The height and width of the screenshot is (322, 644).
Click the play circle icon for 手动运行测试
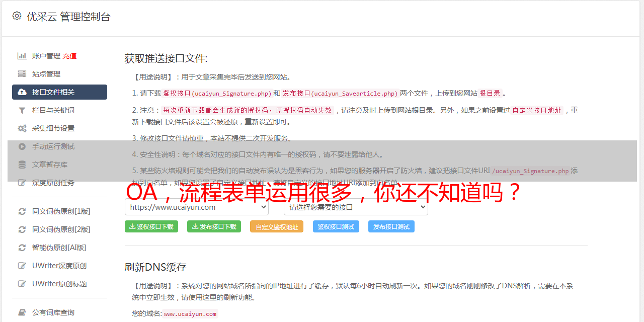click(x=22, y=146)
